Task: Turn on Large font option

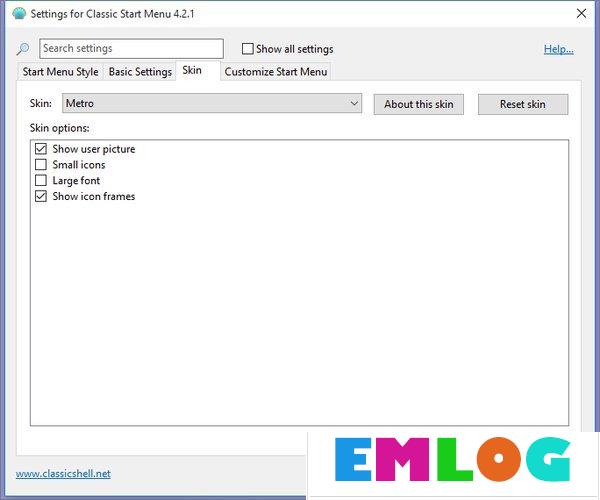Action: (x=41, y=180)
